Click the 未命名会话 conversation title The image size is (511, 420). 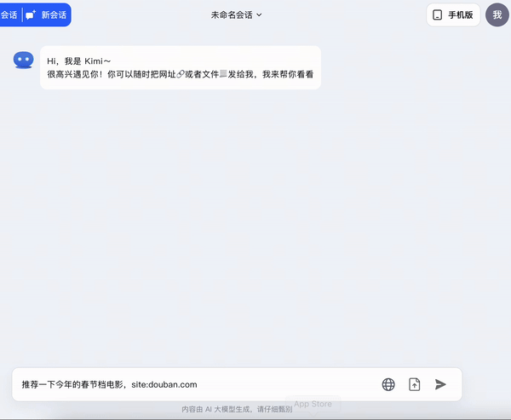click(231, 14)
